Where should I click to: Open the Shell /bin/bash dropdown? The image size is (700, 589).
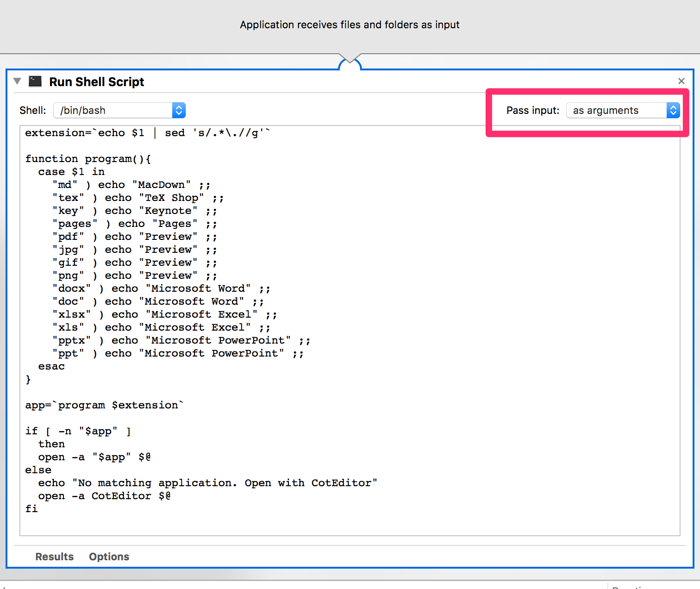click(119, 110)
